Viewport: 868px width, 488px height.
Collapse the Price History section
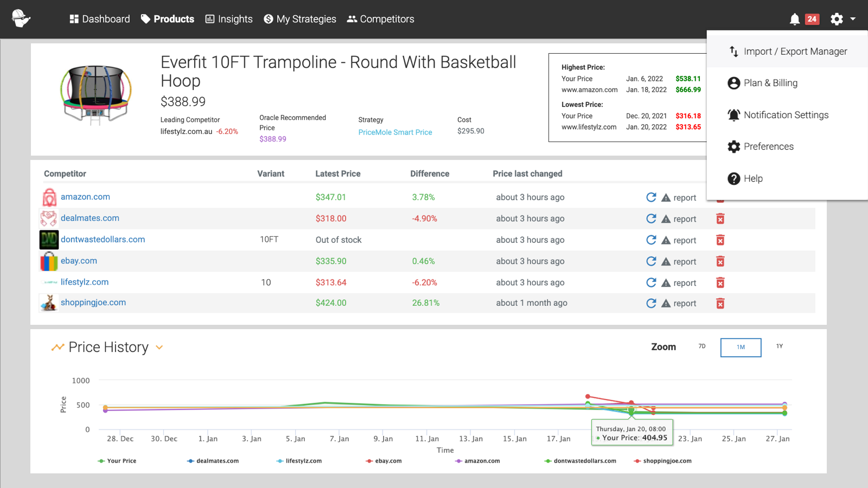[159, 348]
